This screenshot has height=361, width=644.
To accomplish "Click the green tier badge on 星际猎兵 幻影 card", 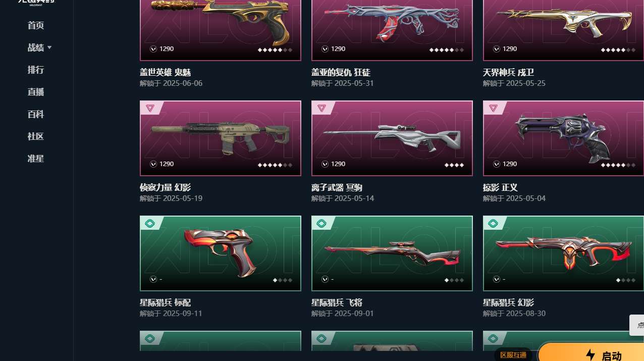I will point(493,223).
